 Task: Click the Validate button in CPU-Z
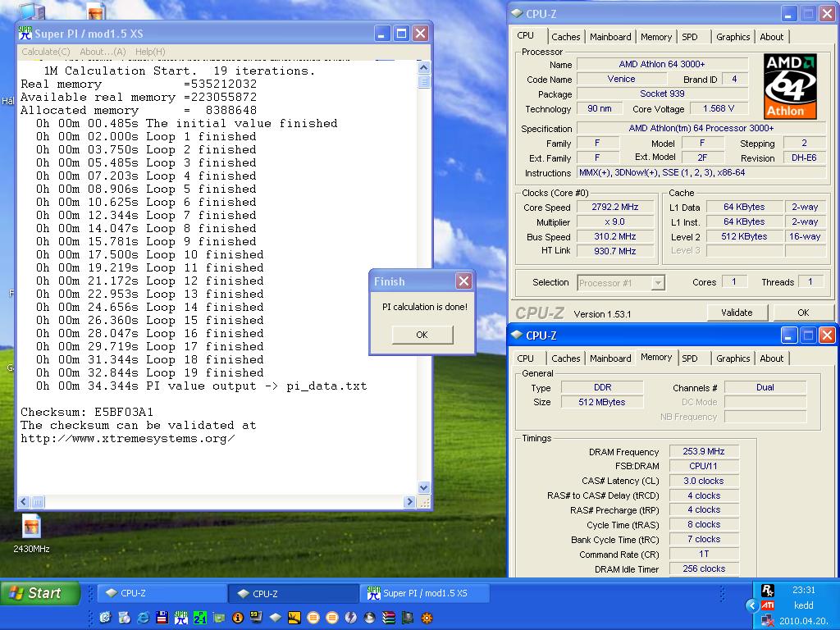[737, 313]
